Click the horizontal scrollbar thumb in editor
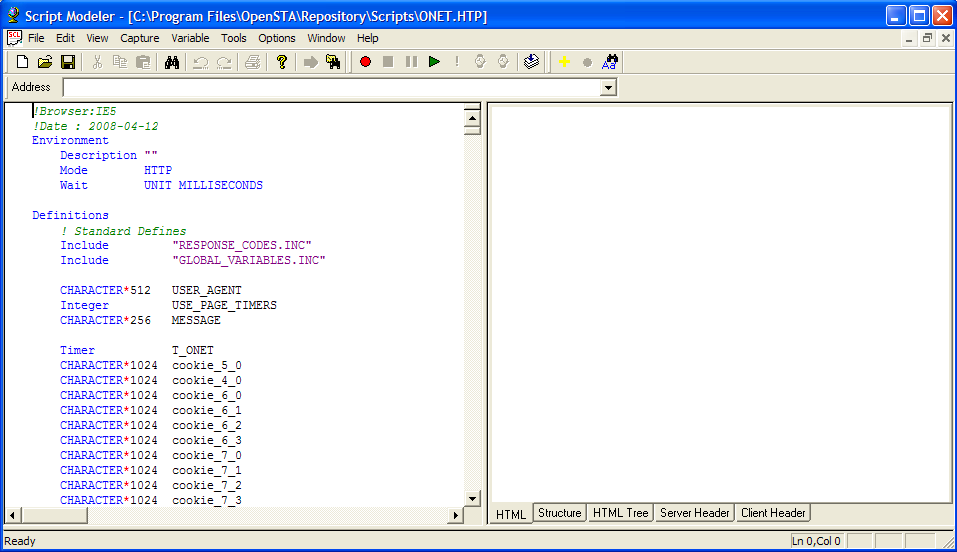957x552 pixels. tap(54, 515)
